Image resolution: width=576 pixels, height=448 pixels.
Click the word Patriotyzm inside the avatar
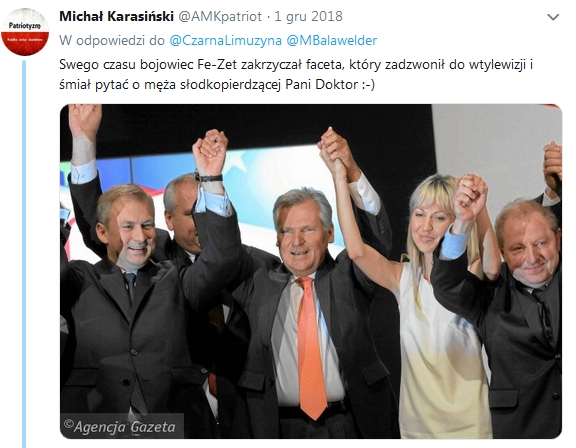point(25,26)
